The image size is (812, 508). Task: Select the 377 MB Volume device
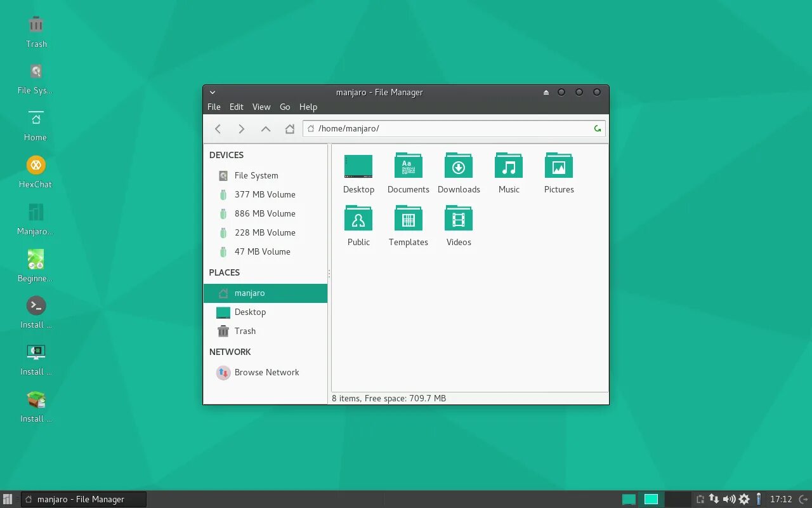pyautogui.click(x=265, y=194)
